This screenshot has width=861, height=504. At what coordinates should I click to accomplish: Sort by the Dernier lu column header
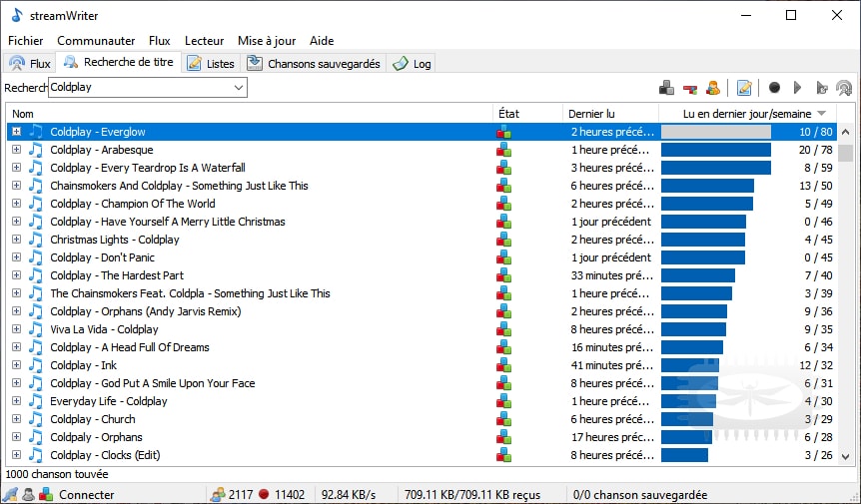coord(610,114)
